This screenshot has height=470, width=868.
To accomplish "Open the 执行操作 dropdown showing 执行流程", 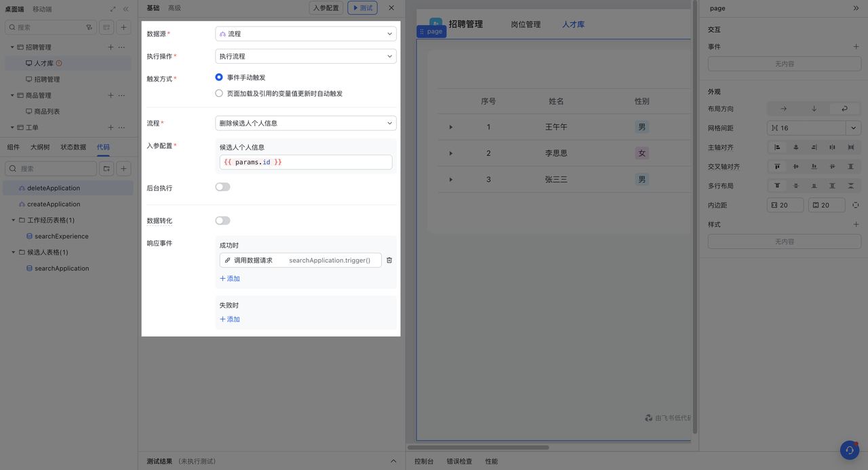I will click(306, 56).
